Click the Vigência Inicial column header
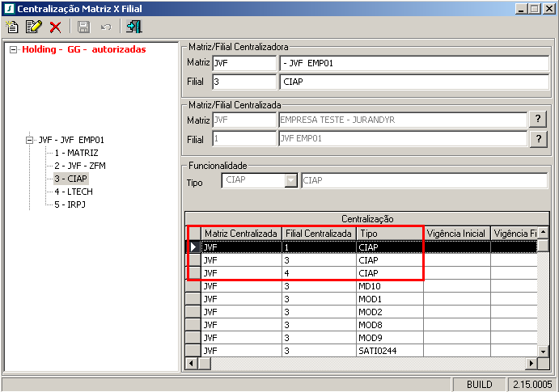The image size is (559, 392). 456,234
